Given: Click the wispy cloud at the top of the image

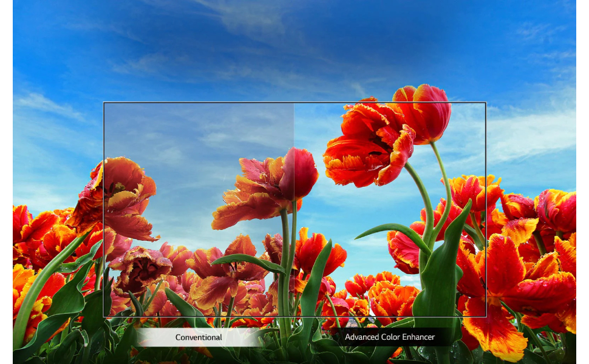Looking at the screenshot, I should pyautogui.click(x=255, y=18).
